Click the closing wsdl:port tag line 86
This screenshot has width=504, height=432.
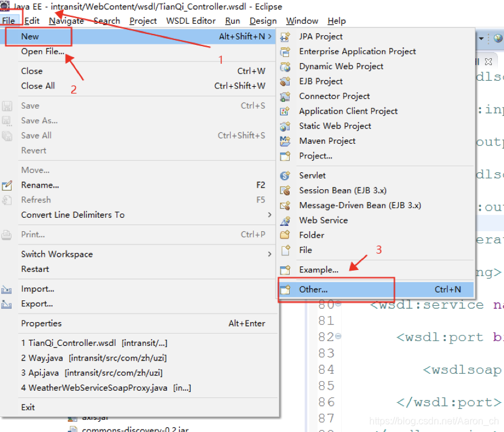(449, 402)
